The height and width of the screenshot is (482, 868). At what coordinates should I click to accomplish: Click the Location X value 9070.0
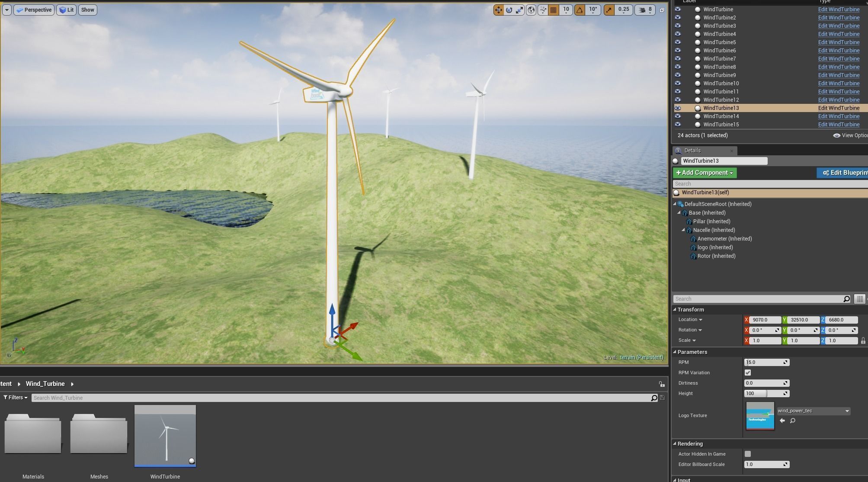(765, 320)
